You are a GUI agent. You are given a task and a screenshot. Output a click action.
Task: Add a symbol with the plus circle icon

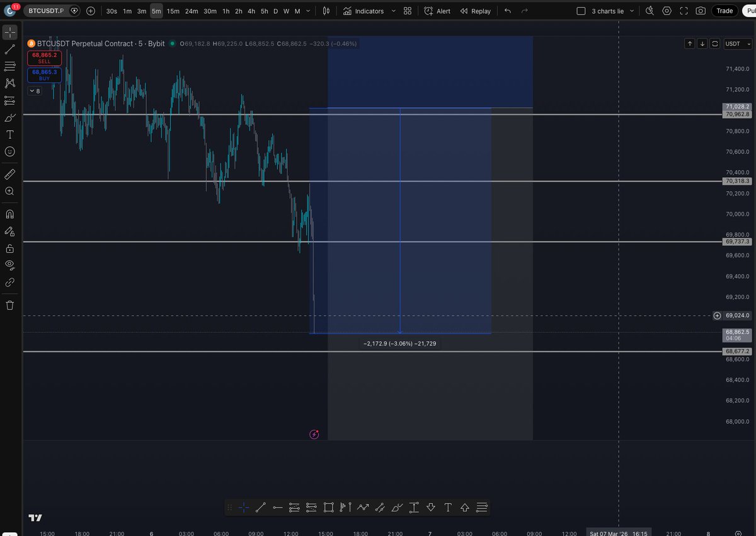pyautogui.click(x=91, y=11)
